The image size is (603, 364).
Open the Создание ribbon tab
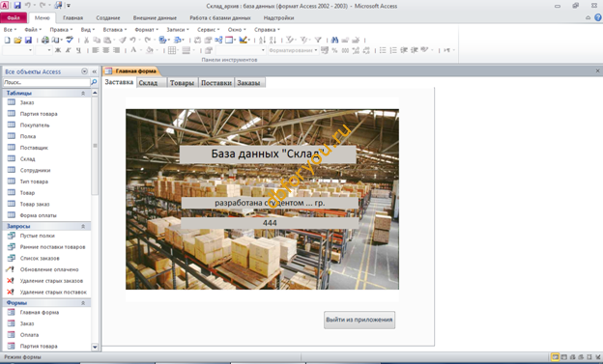pyautogui.click(x=108, y=18)
